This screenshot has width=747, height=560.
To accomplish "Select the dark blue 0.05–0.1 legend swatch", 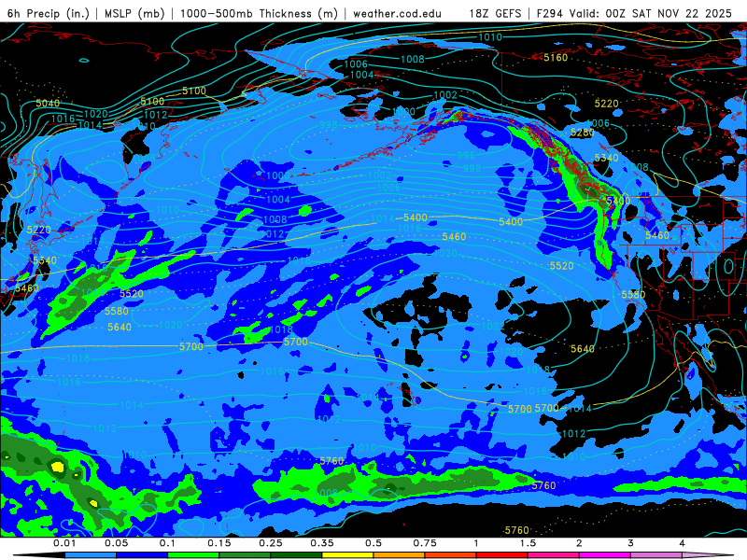I will 142,555.
